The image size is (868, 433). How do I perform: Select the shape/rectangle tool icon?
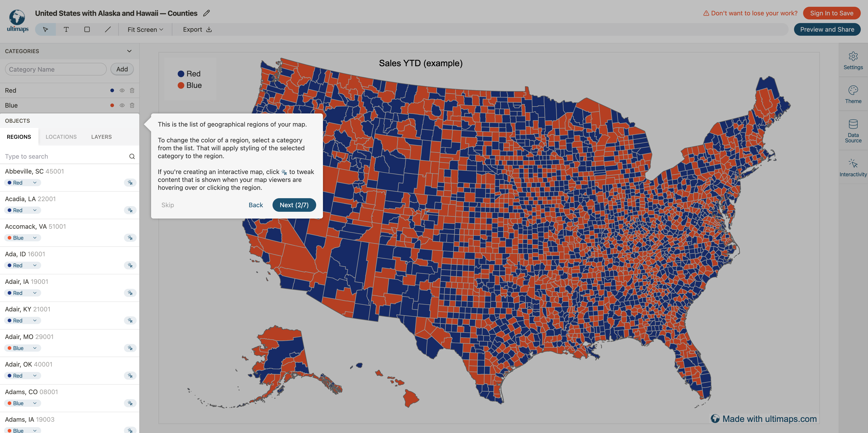pos(86,29)
